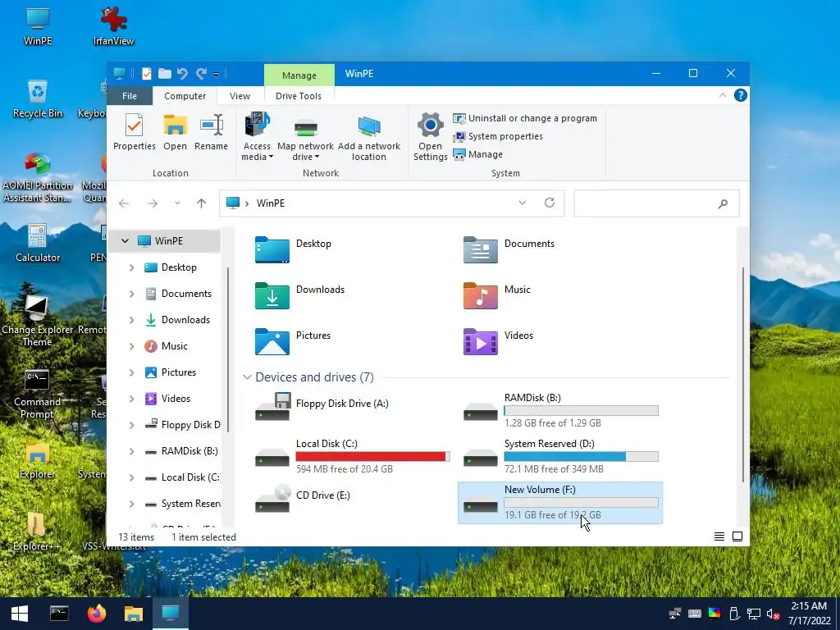The height and width of the screenshot is (630, 840).
Task: Click the search magnifier icon
Action: click(x=723, y=203)
